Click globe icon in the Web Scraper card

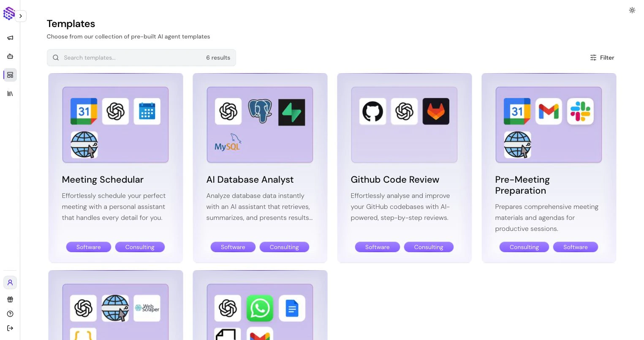click(x=115, y=308)
